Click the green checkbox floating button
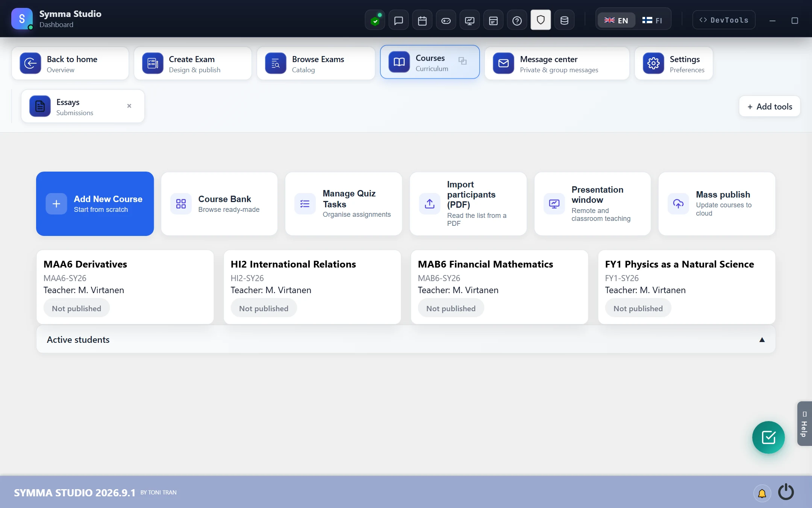 (x=768, y=438)
